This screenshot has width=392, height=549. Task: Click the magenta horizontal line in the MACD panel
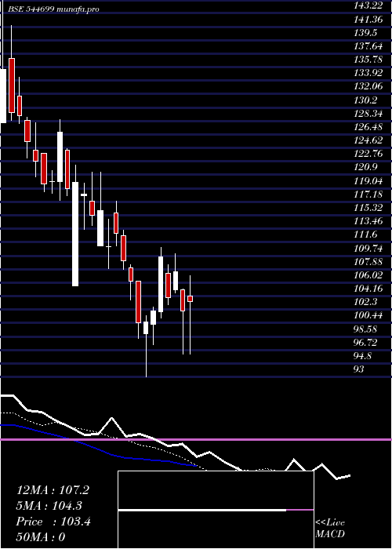196,439
